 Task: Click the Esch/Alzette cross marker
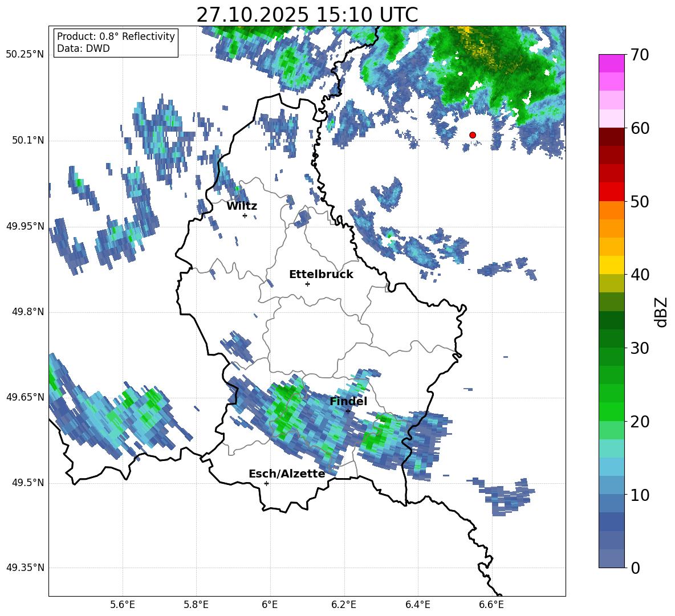pyautogui.click(x=266, y=483)
